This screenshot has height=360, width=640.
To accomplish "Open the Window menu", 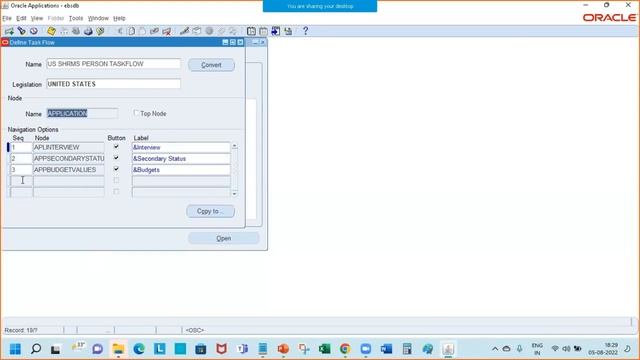I will tap(98, 18).
